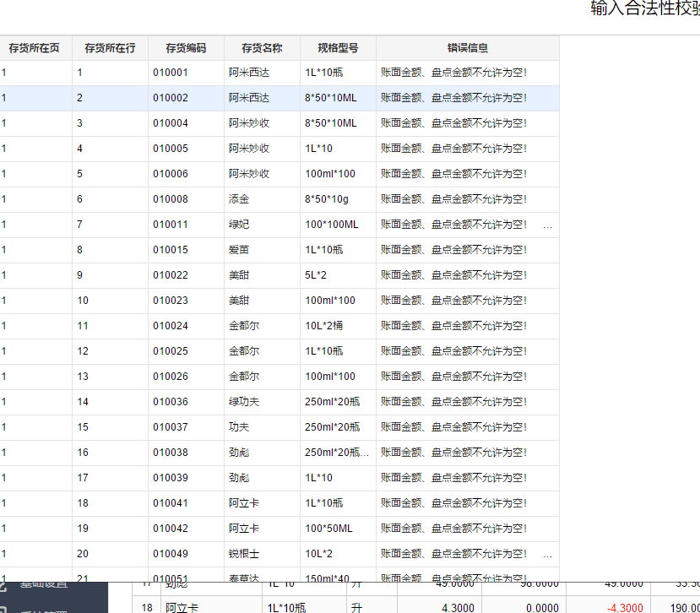Screen dimensions: 700x613
Task: Click the error message in row 010015
Action: click(454, 250)
